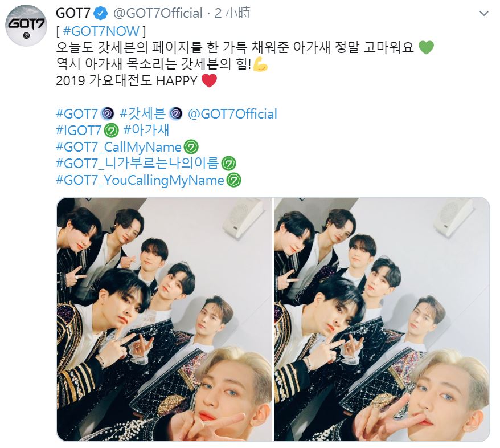
Task: Open the tweet options chevron menu
Action: tap(484, 14)
